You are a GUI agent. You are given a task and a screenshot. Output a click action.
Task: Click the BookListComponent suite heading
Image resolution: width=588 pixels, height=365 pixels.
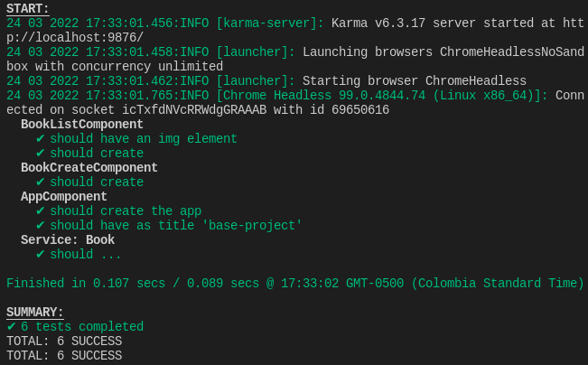coord(82,124)
